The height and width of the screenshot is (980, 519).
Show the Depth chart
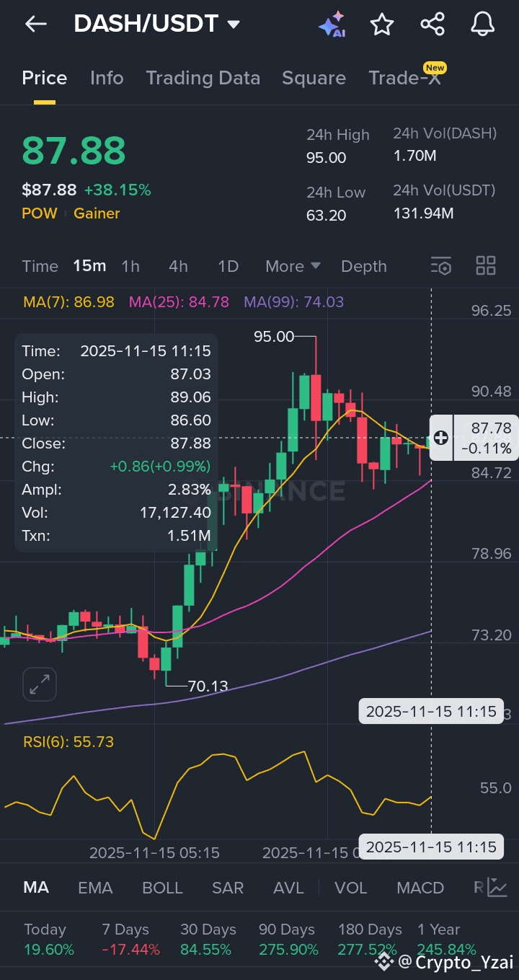tap(363, 266)
